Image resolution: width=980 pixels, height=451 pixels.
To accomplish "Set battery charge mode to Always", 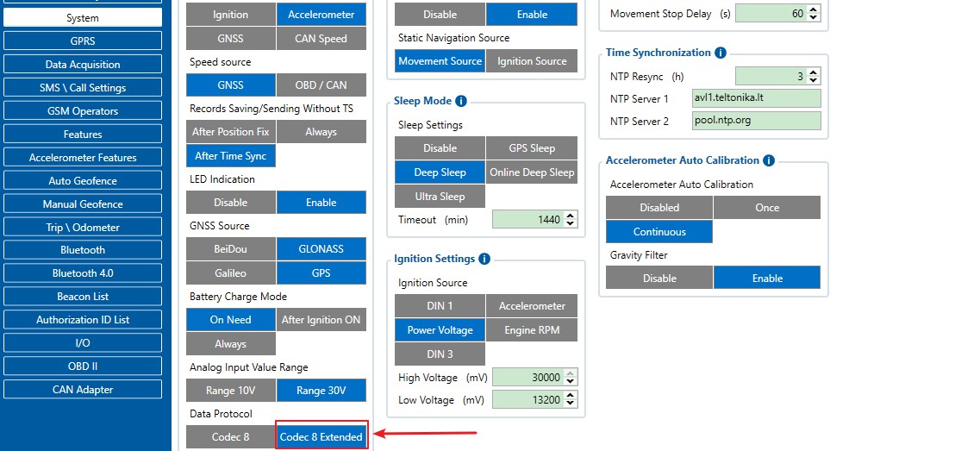I will coord(230,344).
